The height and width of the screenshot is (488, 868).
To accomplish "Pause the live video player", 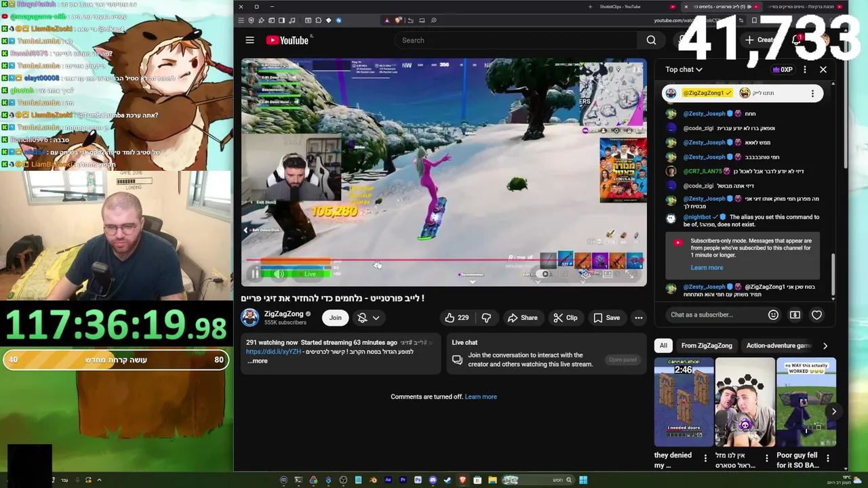I will 255,274.
